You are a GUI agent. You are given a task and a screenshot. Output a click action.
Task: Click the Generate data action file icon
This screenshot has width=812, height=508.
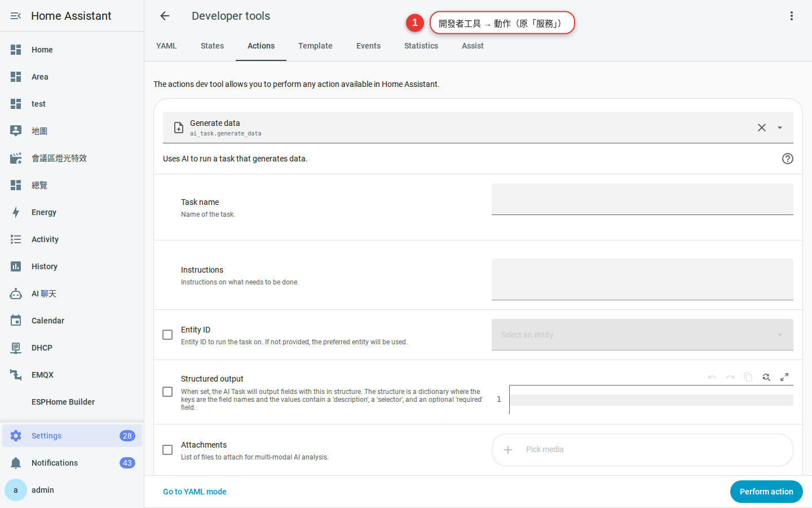(179, 128)
